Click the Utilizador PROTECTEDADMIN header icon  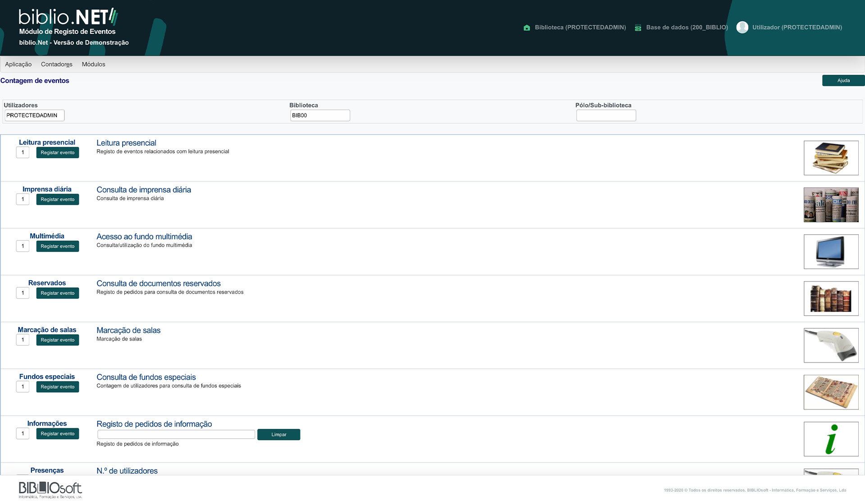click(x=742, y=27)
